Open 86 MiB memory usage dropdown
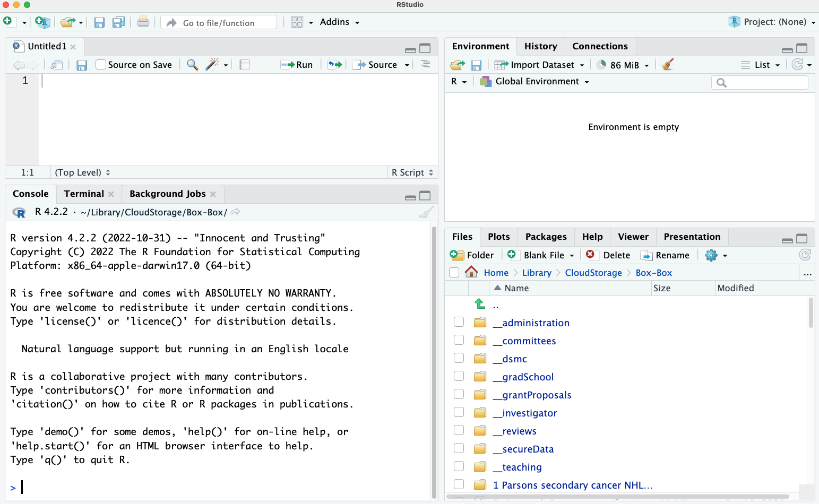Viewport: 819px width, 504px height. click(x=623, y=65)
